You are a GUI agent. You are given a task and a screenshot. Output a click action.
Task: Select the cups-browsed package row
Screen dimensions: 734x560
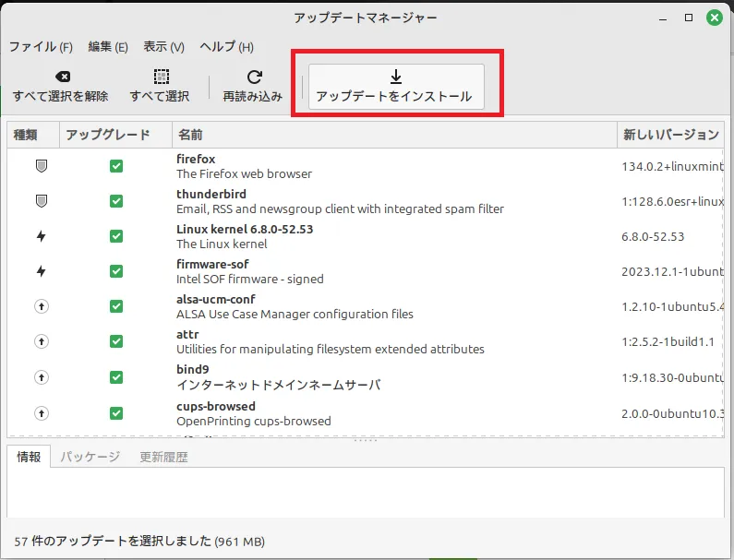point(369,412)
